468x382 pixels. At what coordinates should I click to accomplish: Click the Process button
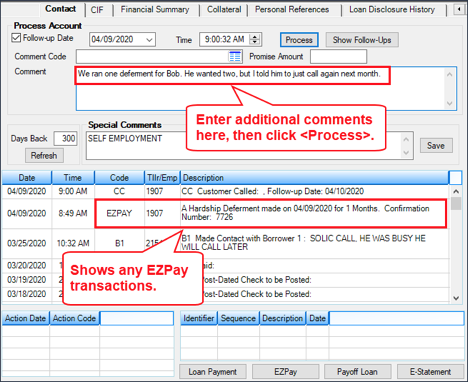299,40
